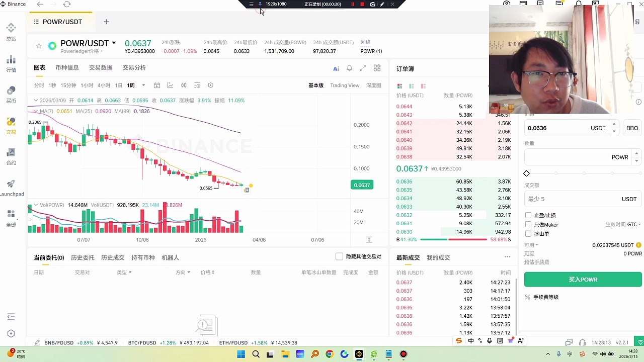Open Binance app from the taskbar
Screen dimensions: 644x362
point(359,354)
